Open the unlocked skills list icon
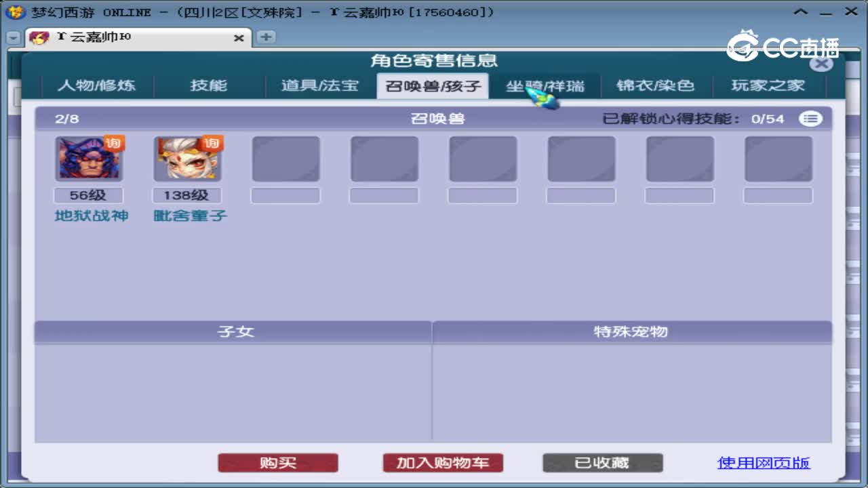 coord(810,119)
